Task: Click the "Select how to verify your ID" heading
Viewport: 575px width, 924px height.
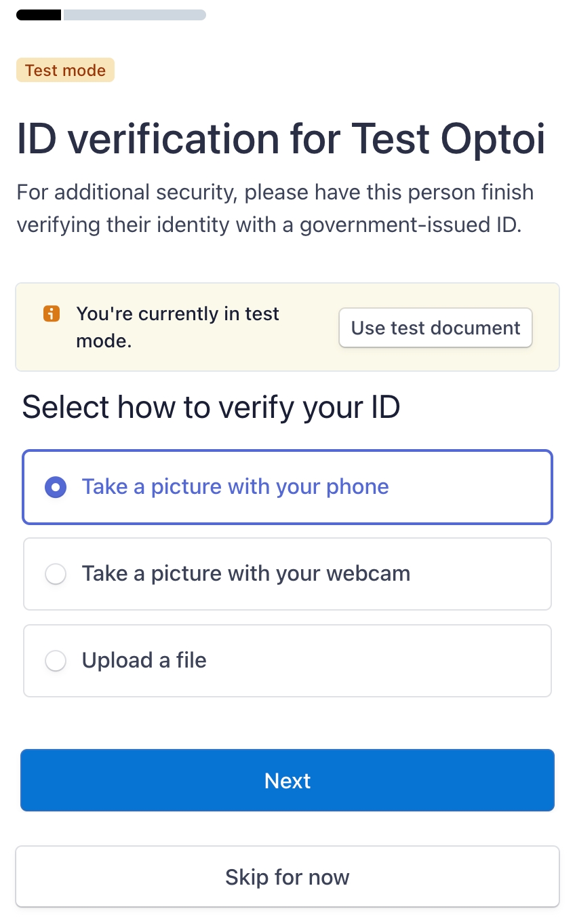Action: [211, 408]
